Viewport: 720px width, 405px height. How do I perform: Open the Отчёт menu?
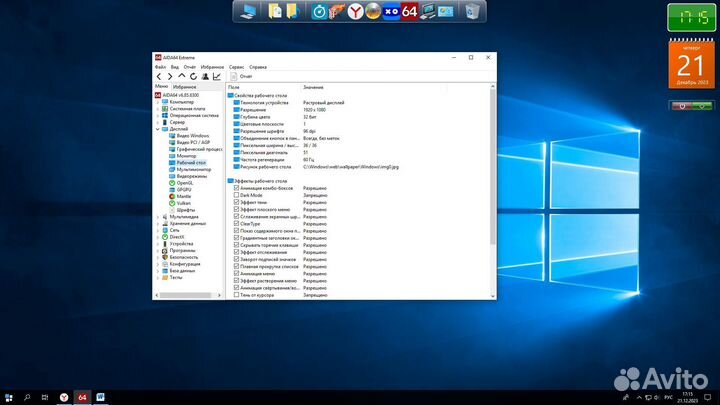tap(190, 67)
